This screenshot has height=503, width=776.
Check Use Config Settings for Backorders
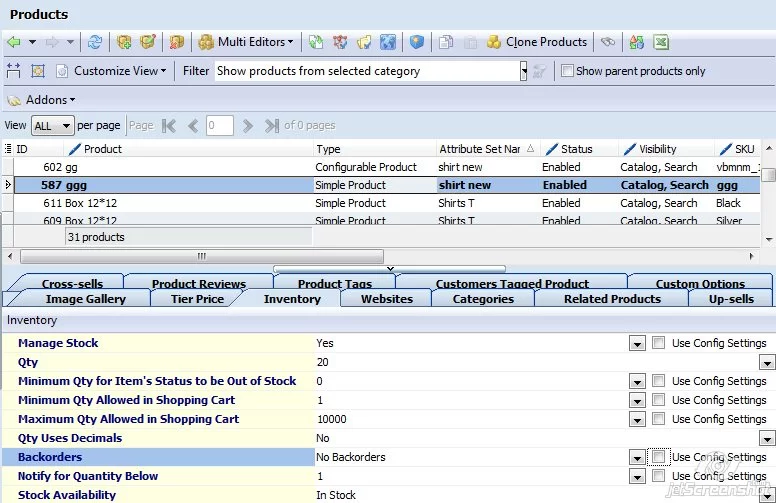tap(658, 456)
